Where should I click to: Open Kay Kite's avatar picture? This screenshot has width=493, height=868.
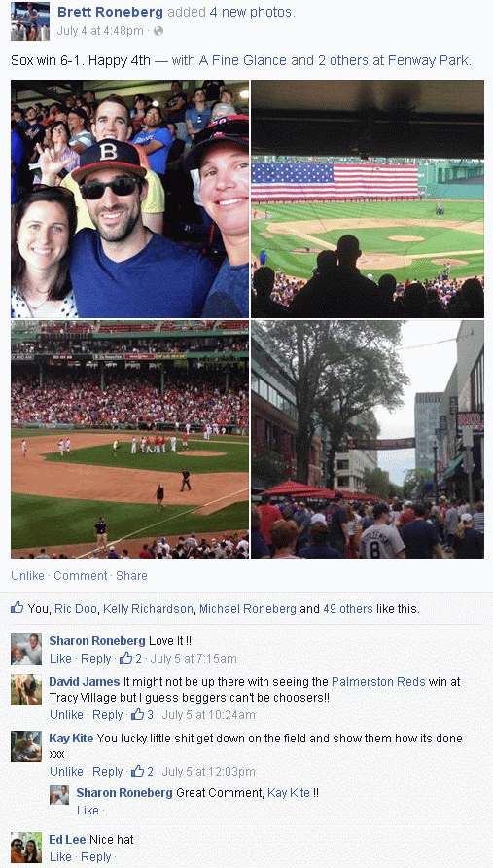tap(26, 745)
